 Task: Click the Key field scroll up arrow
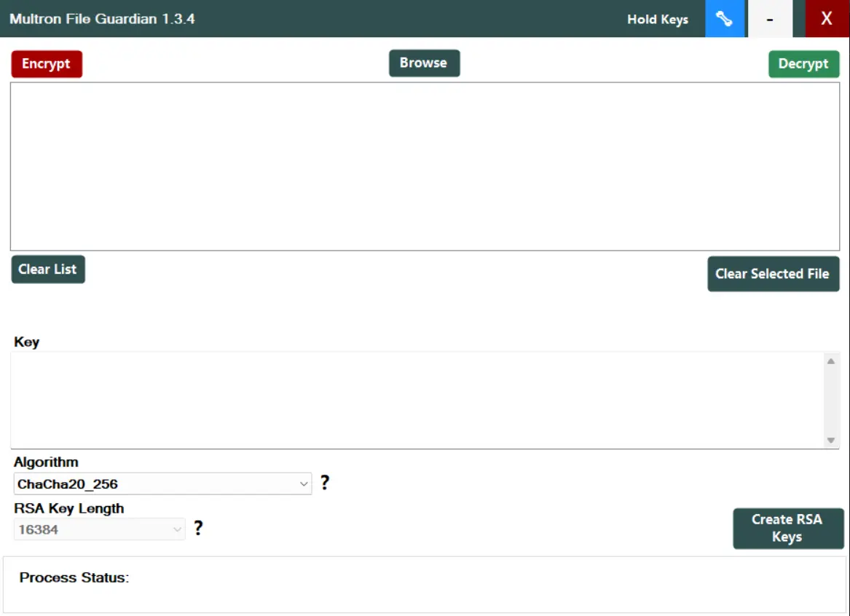coord(831,361)
